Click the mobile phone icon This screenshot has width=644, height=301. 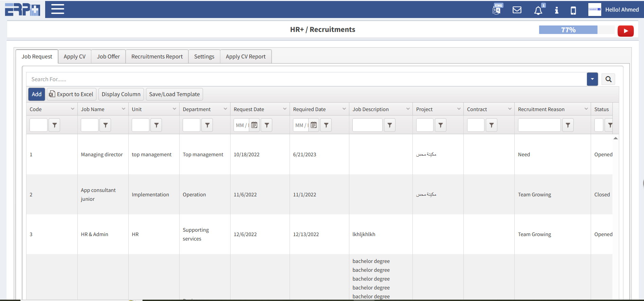573,10
